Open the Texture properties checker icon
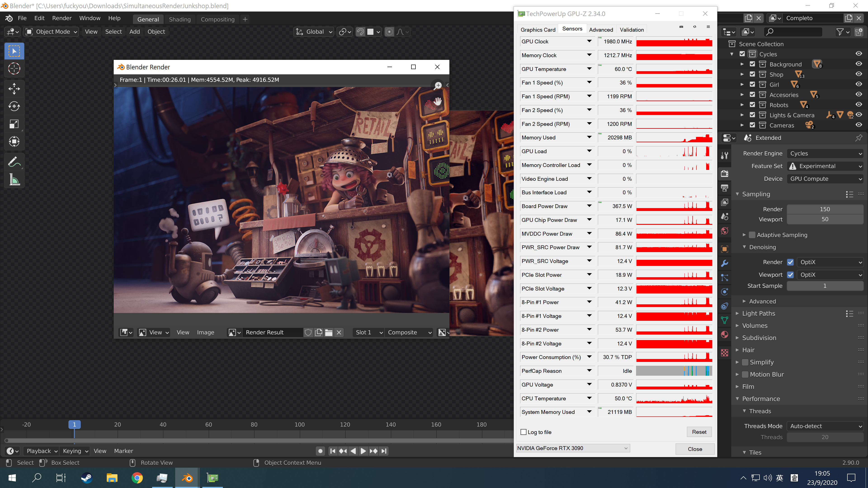The height and width of the screenshot is (488, 868). coord(724,353)
